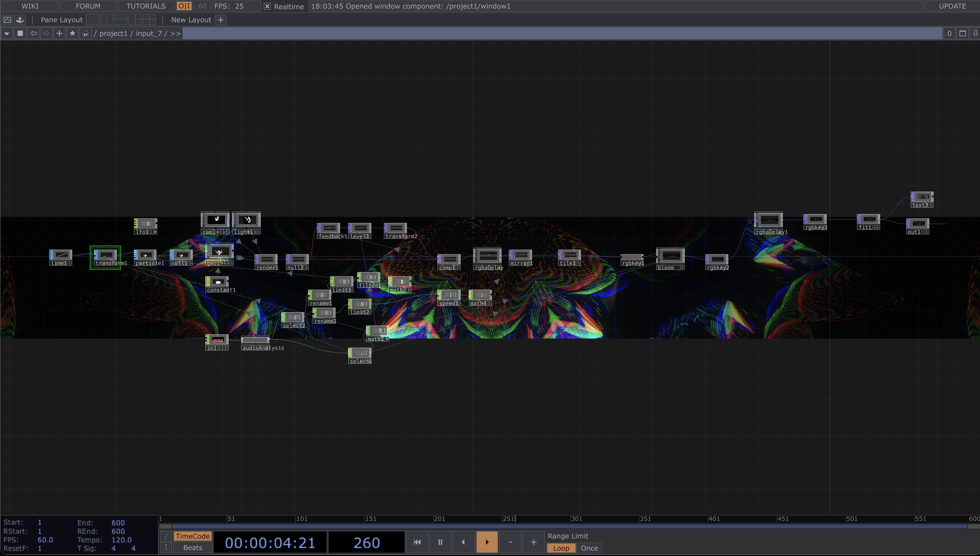The width and height of the screenshot is (980, 556).
Task: Open the WIKI menu item
Action: [x=30, y=6]
